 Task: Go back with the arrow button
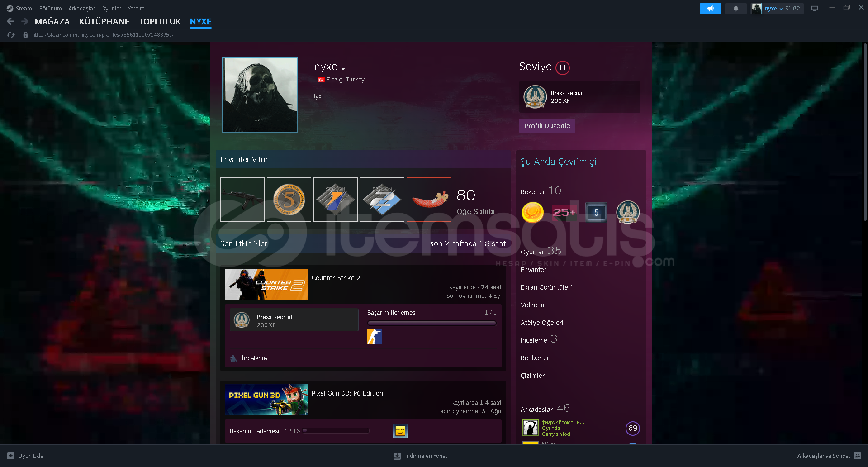[11, 21]
